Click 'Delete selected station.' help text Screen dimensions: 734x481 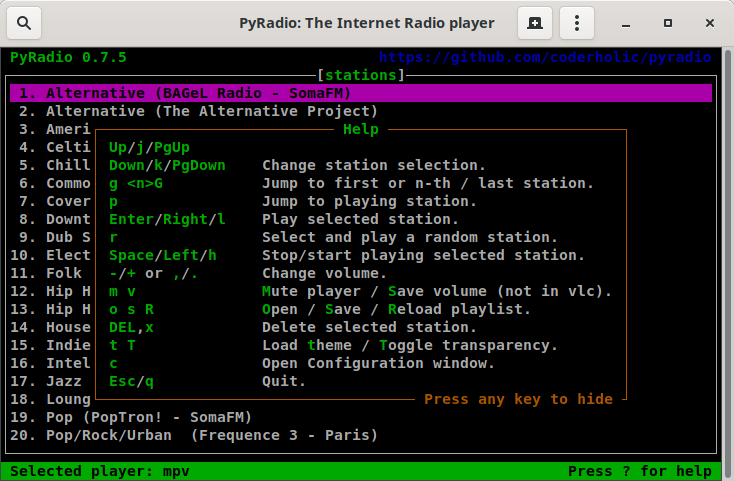369,328
